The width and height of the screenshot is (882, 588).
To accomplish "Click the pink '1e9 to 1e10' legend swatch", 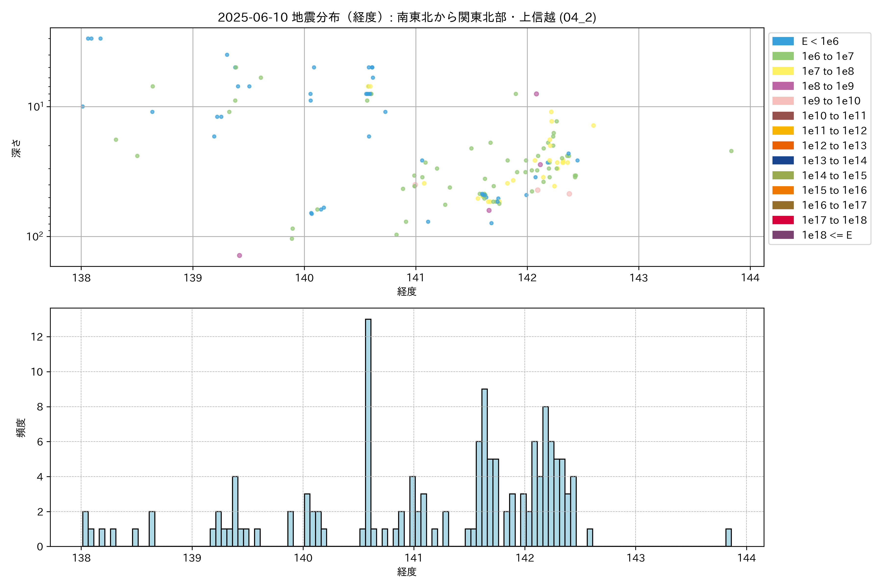I will click(x=783, y=101).
